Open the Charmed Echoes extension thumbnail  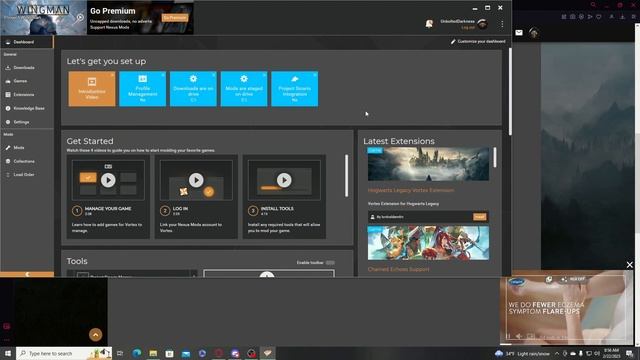[x=428, y=243]
